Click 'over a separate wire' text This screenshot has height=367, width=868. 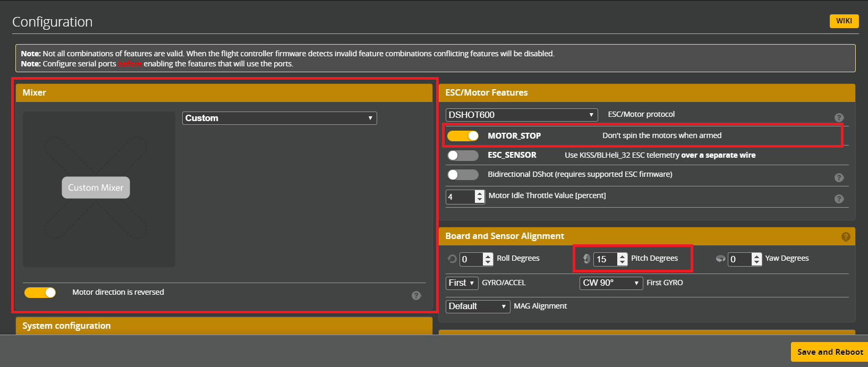(718, 155)
